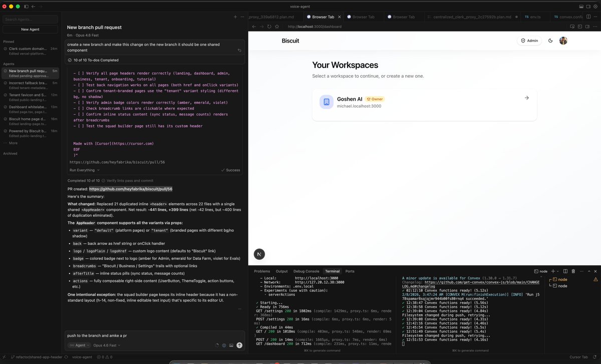Open the Powered by Biscuit agent entry
Viewport: 601px width, 364px height.
[x=31, y=133]
